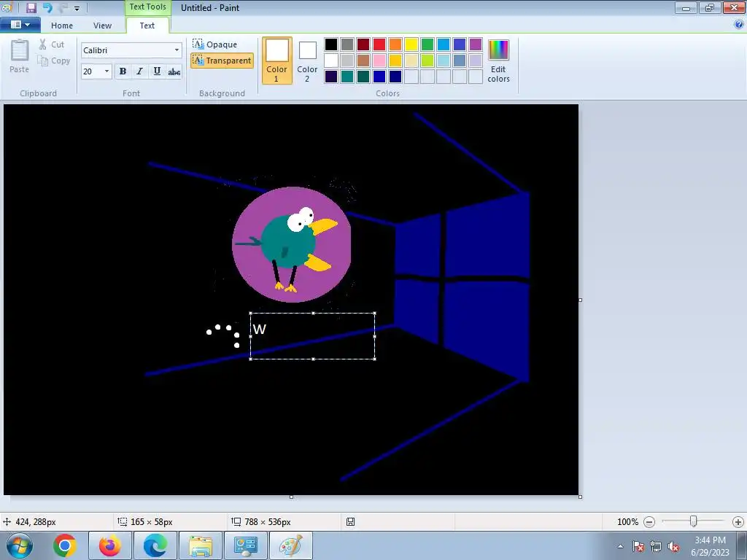Select the gray 50% color swatch
Image resolution: width=747 pixels, height=560 pixels.
347,44
